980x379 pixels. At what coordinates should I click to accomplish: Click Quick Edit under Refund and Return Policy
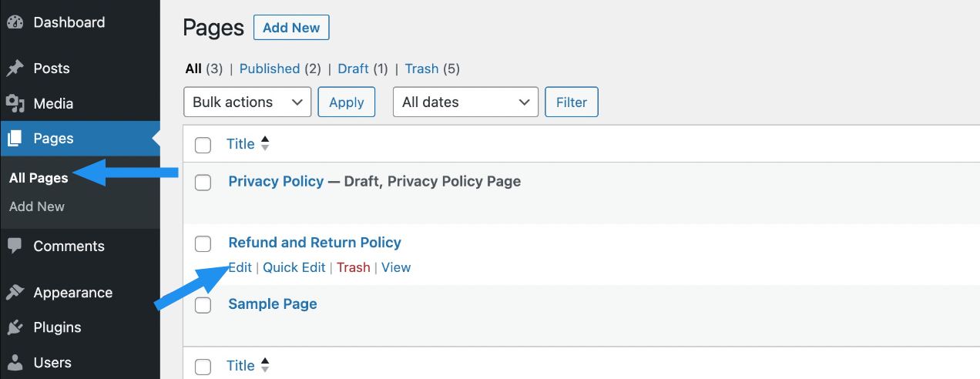click(x=294, y=267)
